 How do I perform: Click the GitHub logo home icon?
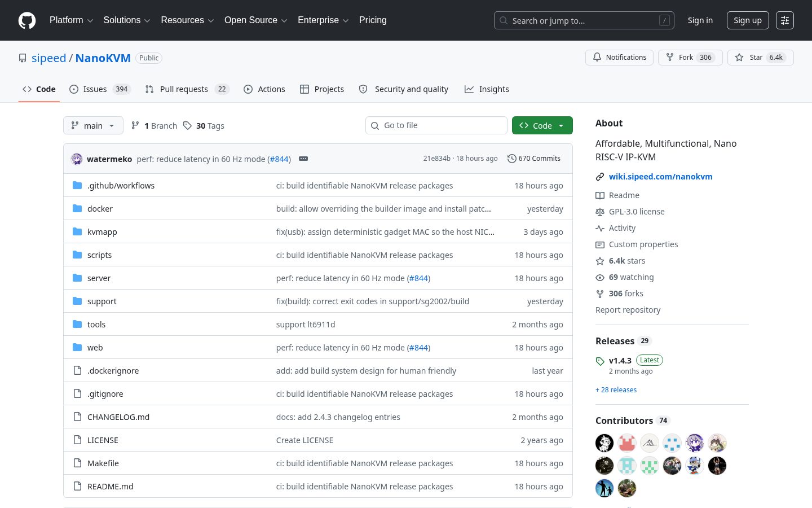pos(27,20)
